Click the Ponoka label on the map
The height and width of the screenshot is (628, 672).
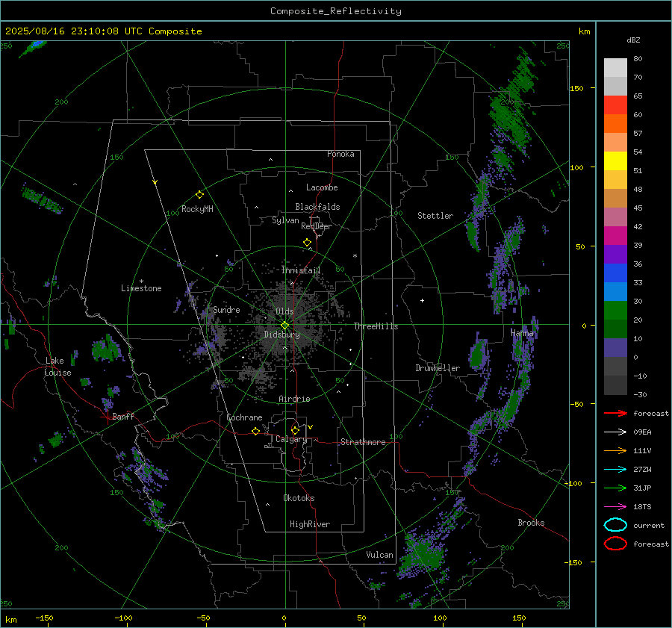tap(340, 154)
